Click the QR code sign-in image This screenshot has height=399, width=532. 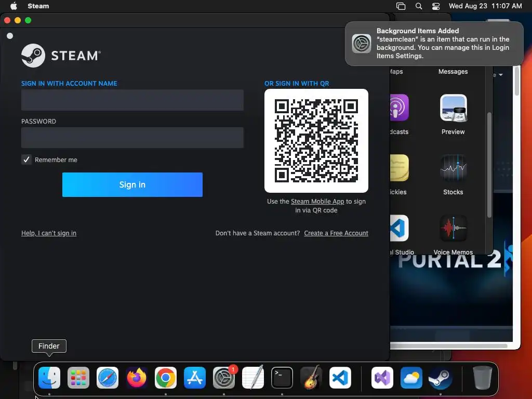[316, 141]
